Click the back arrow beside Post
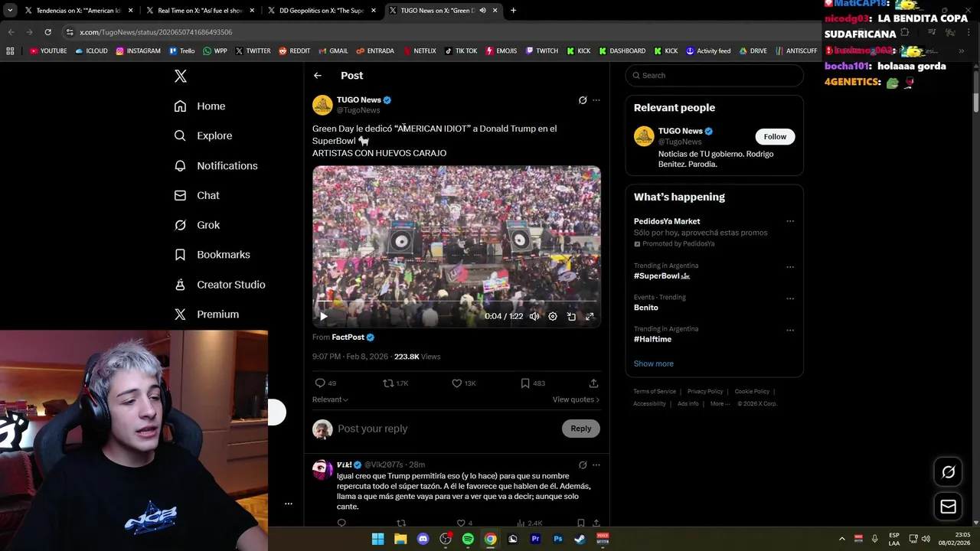Screen dimensions: 980x551 tap(318, 76)
